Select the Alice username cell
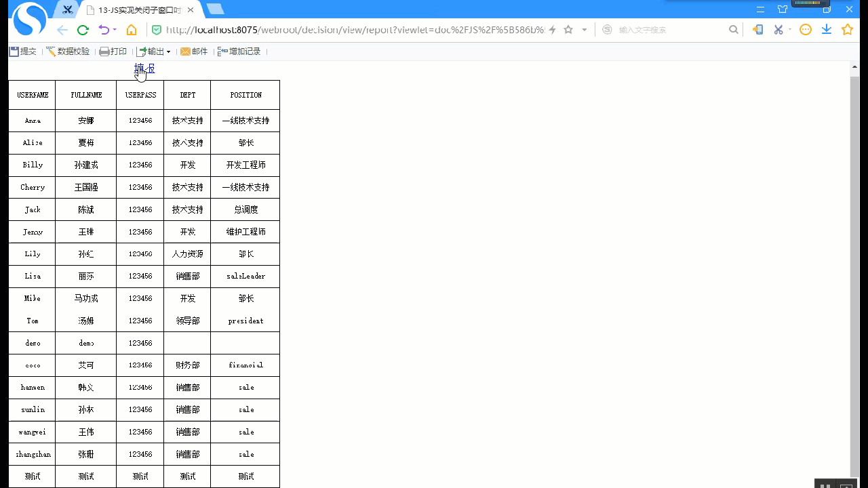868x488 pixels. (x=33, y=143)
